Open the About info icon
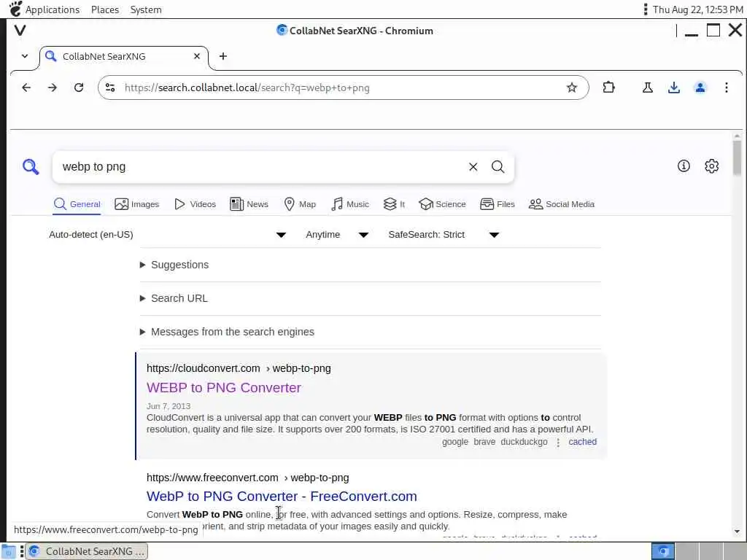 pyautogui.click(x=684, y=166)
